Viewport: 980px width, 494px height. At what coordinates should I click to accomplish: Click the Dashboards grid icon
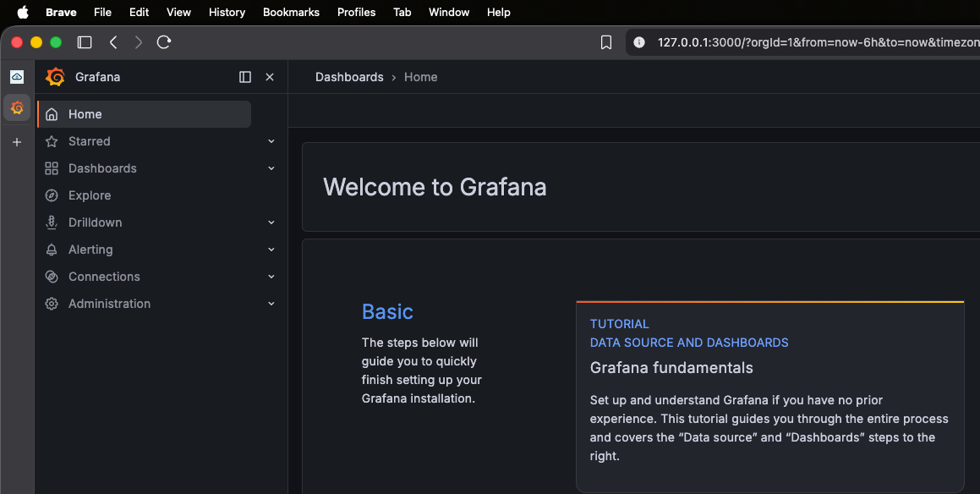point(52,168)
